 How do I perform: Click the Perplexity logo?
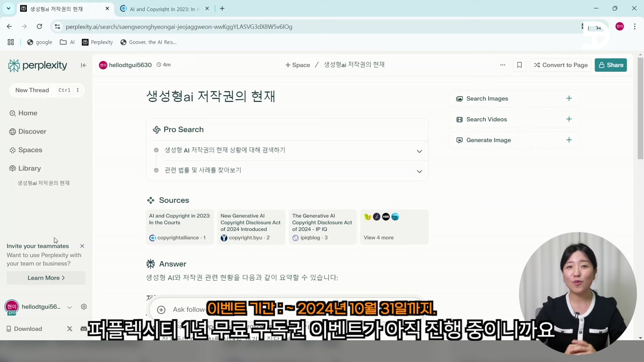pos(37,65)
